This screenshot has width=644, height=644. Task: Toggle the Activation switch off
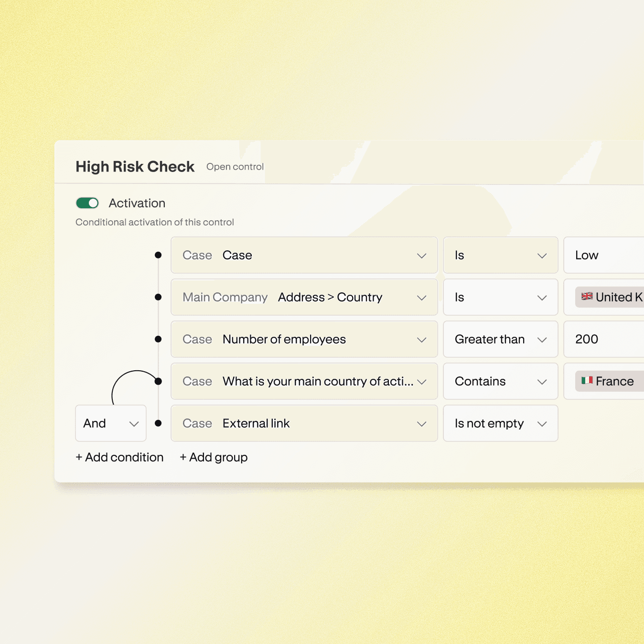87,203
